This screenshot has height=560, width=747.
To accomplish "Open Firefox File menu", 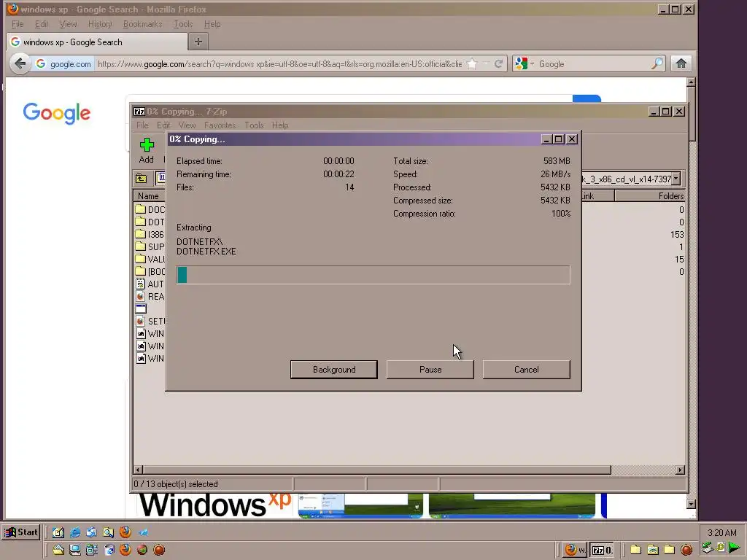I will coord(18,24).
